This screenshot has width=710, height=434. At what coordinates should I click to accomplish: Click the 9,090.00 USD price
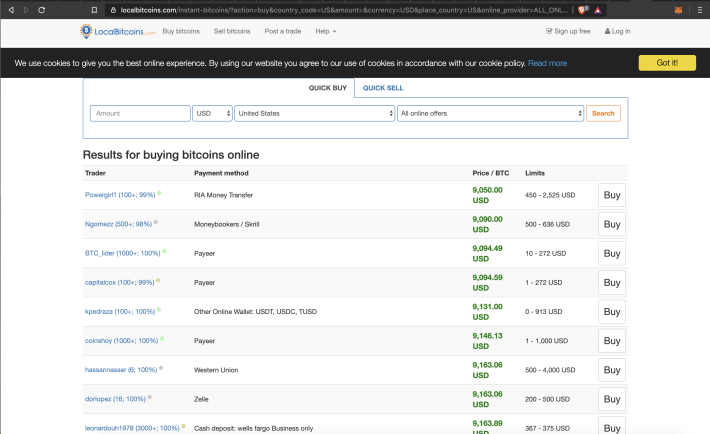[x=487, y=224]
